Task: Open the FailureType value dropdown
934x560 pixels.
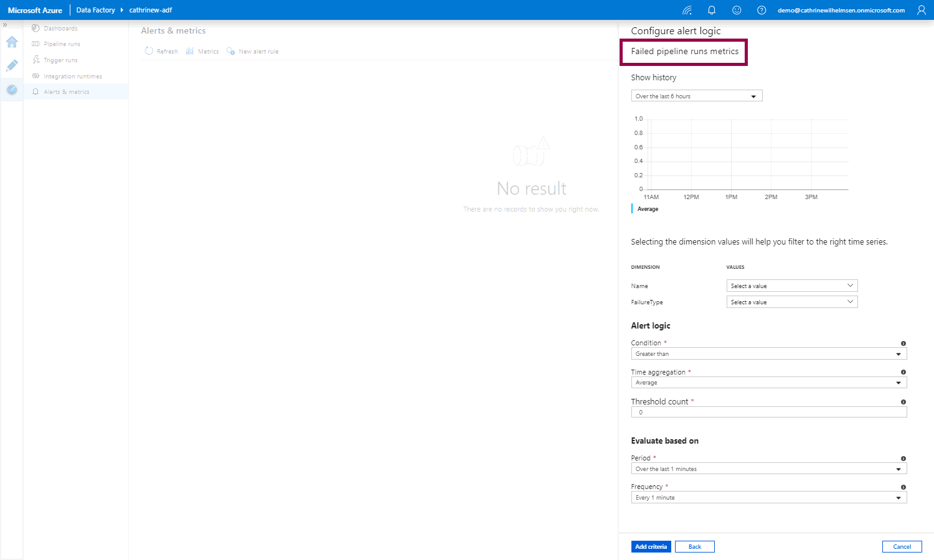Action: click(x=791, y=302)
